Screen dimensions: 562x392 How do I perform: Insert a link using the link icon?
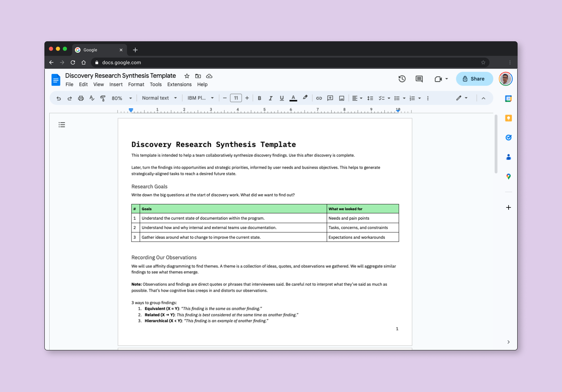[319, 98]
